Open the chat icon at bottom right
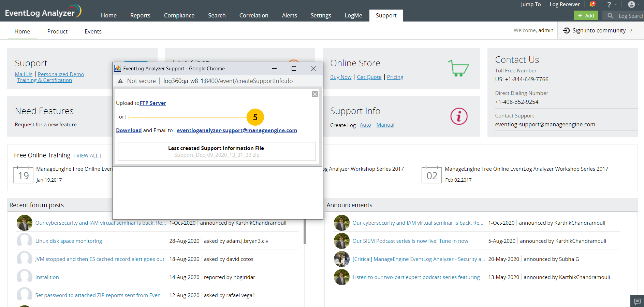This screenshot has width=644, height=307. 637,301
